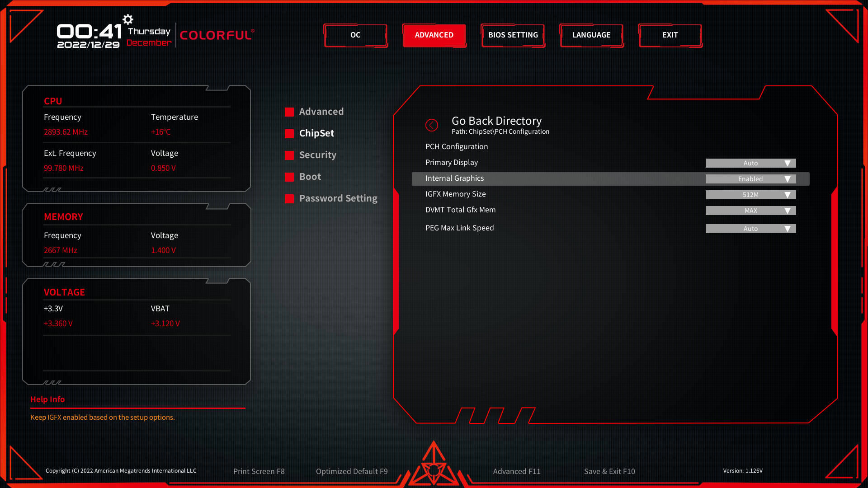Open the Primary Display dropdown

pos(750,163)
